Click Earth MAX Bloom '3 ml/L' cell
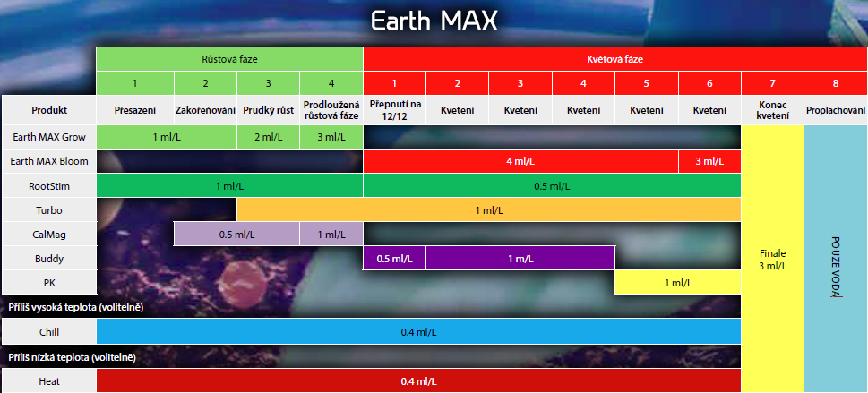 pyautogui.click(x=709, y=161)
